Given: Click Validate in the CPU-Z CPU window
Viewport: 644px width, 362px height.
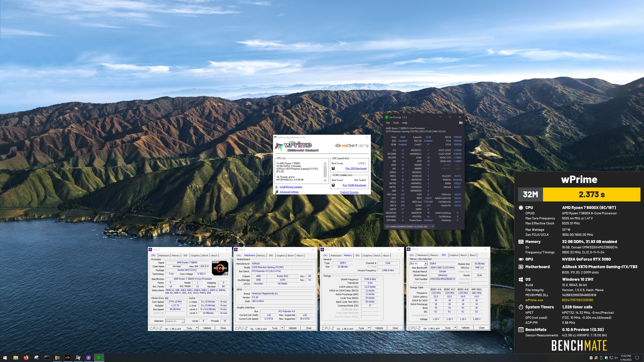Looking at the screenshot, I should tap(207, 328).
